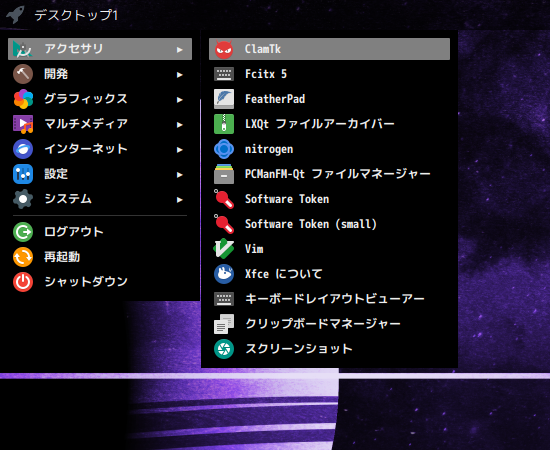550x450 pixels.
Task: Click the Software Token red icon
Action: pos(224,199)
